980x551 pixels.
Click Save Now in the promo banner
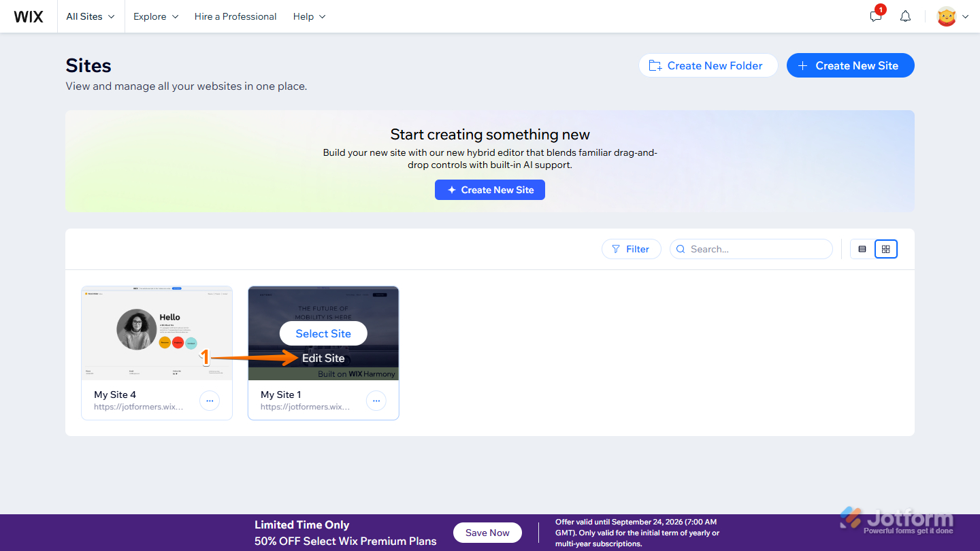click(487, 533)
